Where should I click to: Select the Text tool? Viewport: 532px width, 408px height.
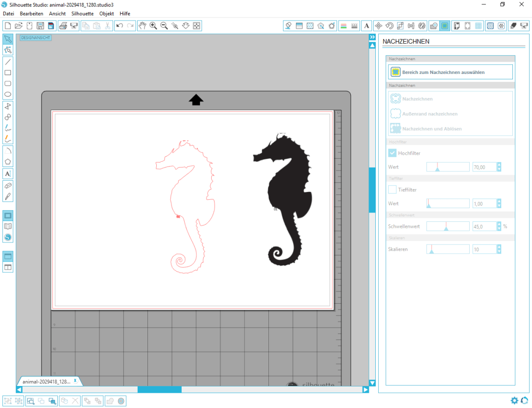(7, 174)
